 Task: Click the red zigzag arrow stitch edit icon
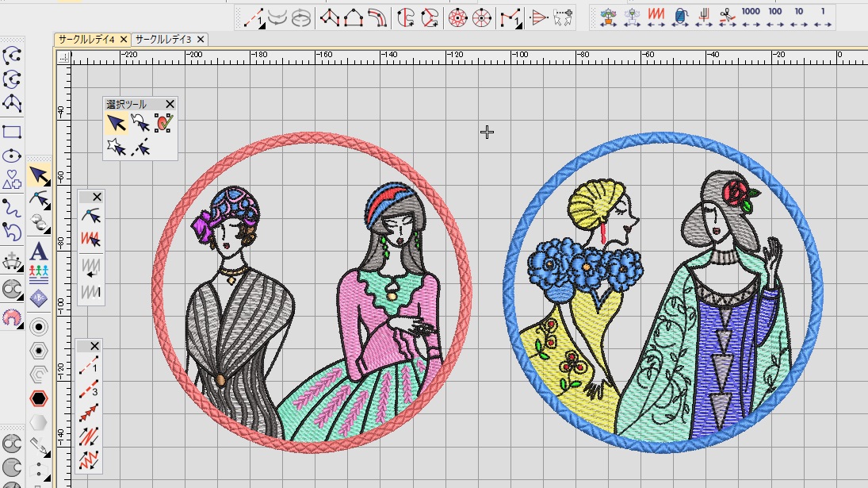pos(91,240)
